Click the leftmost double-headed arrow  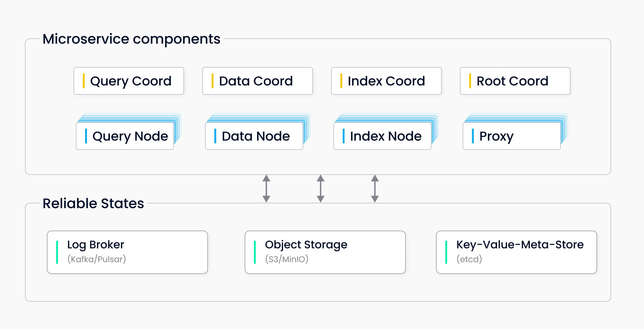(266, 189)
